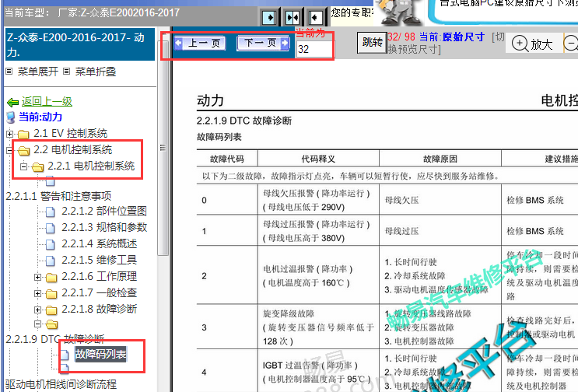Go to next page with 下一页
This screenshot has height=392, width=578.
263,44
